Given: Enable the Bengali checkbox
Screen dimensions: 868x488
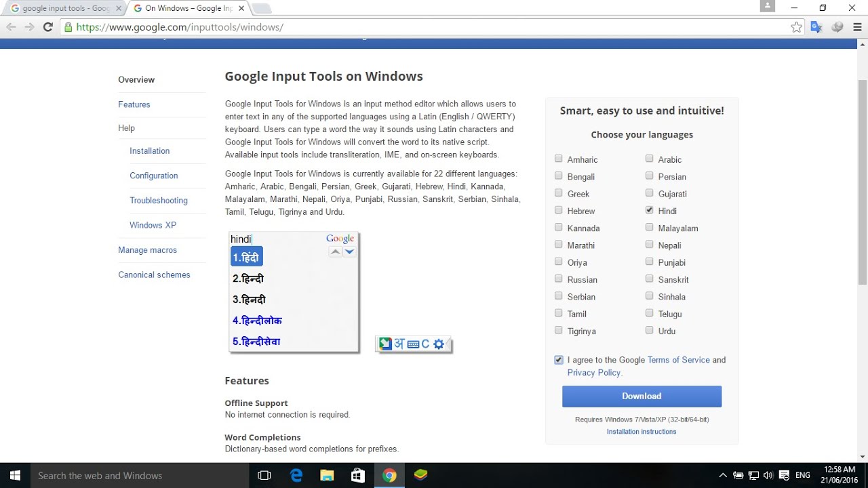Looking at the screenshot, I should pos(559,176).
